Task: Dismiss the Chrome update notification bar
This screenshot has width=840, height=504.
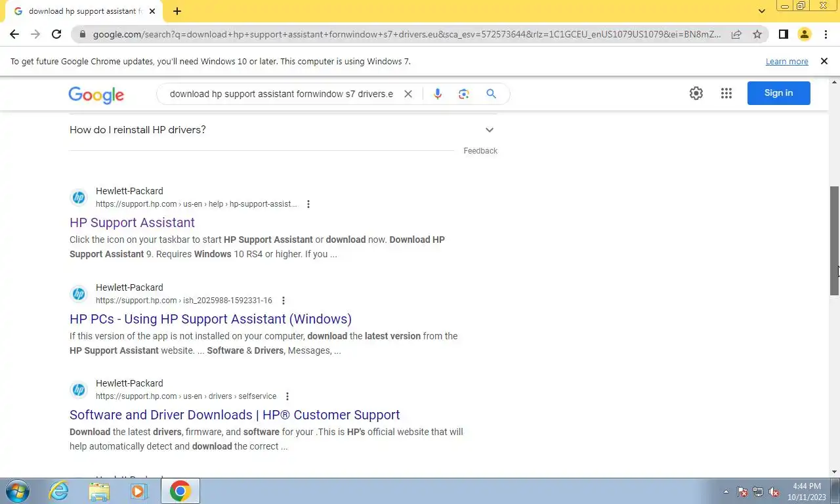Action: coord(824,61)
